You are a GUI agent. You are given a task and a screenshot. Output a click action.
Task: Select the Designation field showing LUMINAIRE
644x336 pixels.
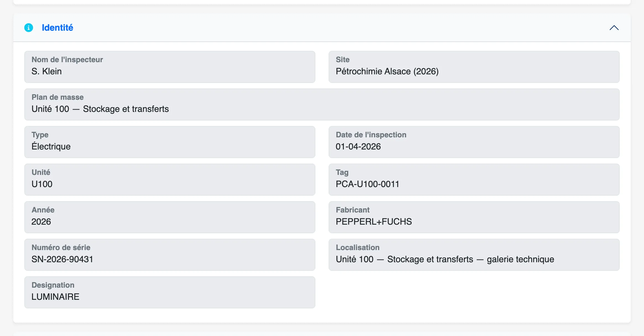click(x=170, y=292)
